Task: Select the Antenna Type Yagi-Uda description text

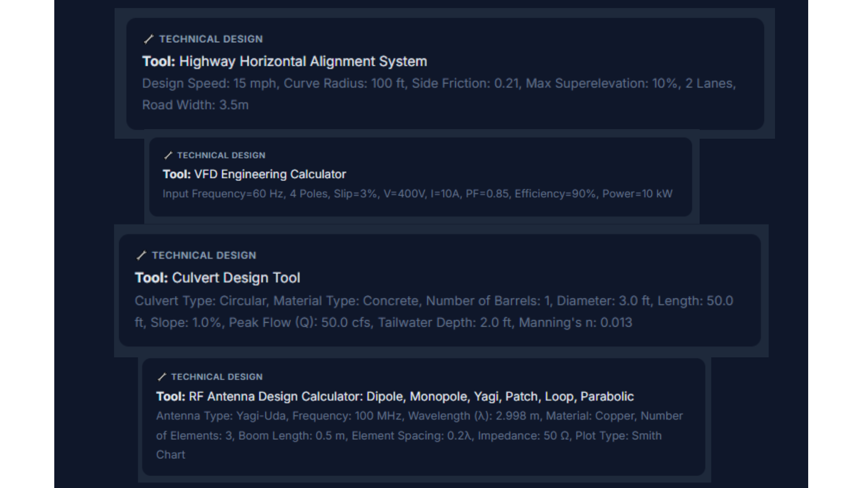Action: click(x=419, y=435)
